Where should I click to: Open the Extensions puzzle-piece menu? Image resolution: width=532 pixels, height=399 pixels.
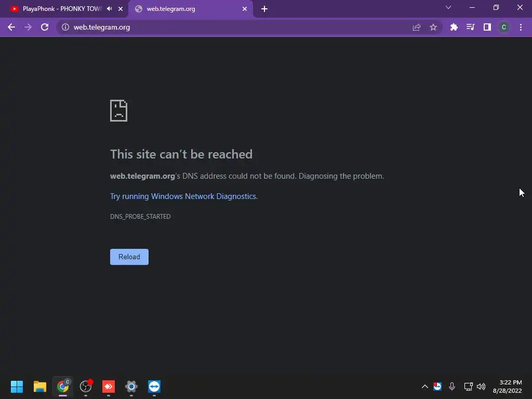click(454, 27)
